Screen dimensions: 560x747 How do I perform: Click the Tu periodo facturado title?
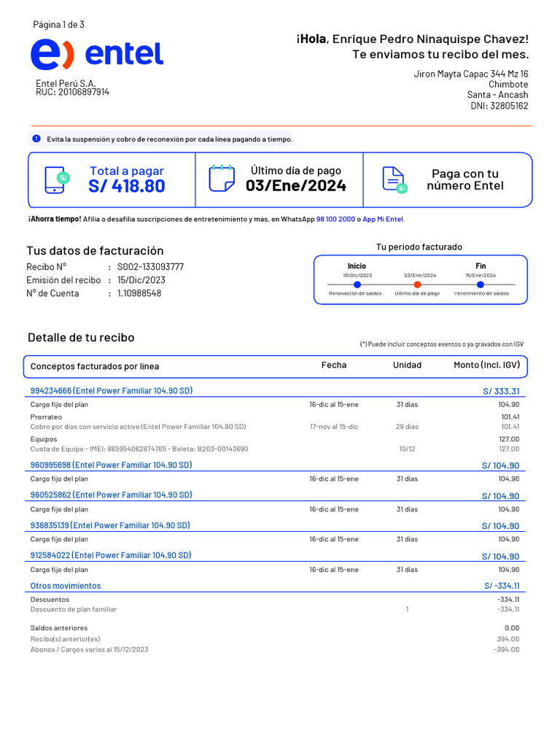(419, 247)
